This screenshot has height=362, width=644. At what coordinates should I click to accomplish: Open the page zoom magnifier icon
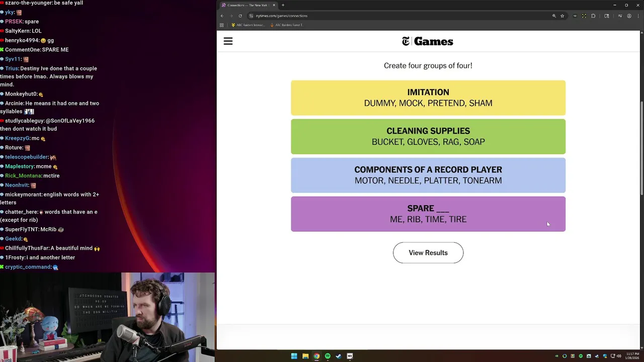pyautogui.click(x=554, y=16)
